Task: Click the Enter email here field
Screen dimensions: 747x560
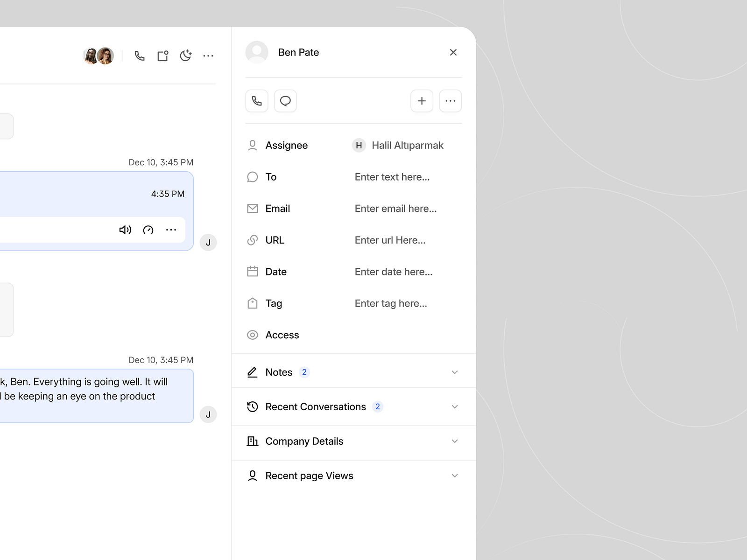Action: [x=395, y=209]
